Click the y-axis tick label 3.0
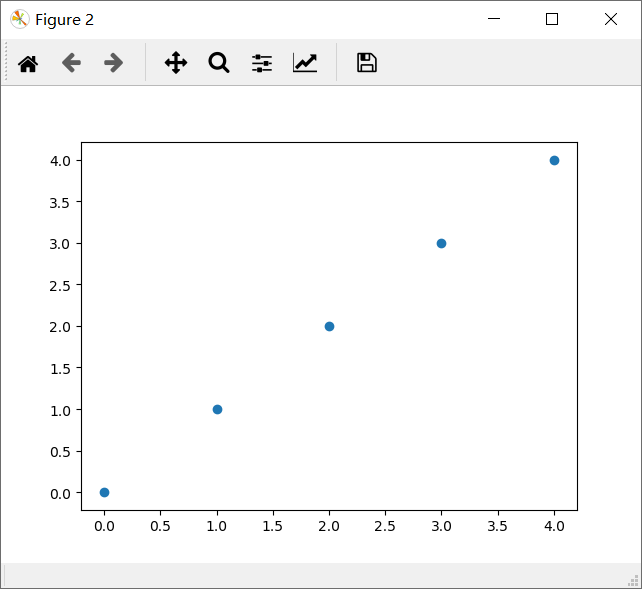Screen dimensions: 642x589 60,244
